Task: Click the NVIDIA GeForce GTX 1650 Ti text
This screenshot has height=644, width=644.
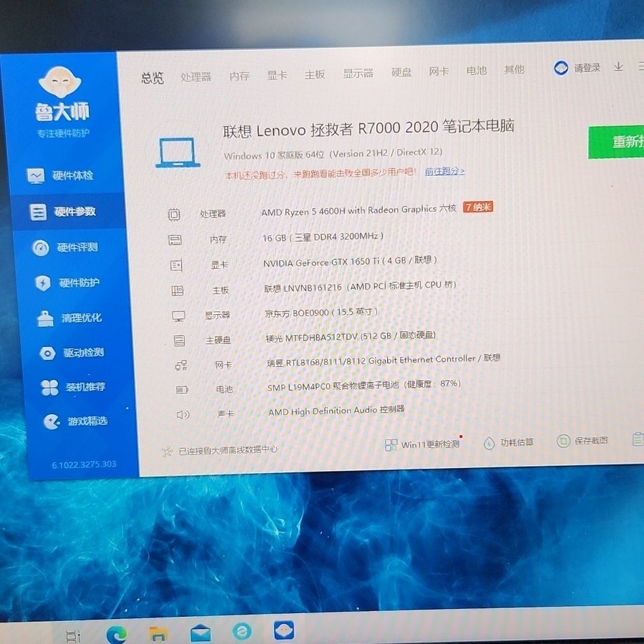Action: [x=350, y=261]
